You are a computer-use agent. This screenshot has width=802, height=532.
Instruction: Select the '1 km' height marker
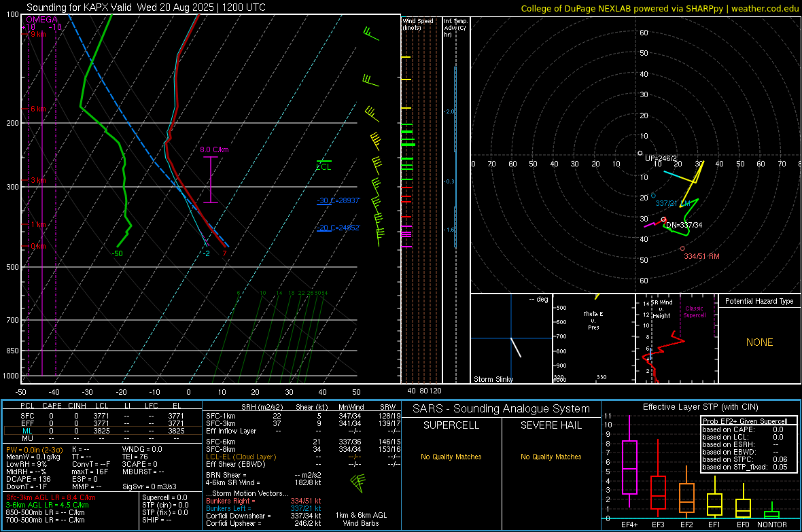pyautogui.click(x=37, y=225)
